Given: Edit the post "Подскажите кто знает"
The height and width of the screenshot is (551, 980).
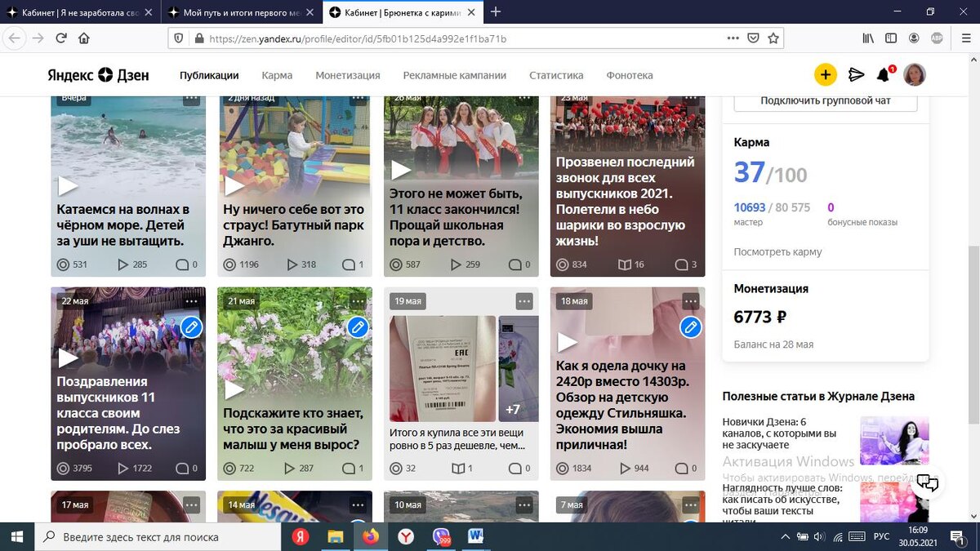Looking at the screenshot, I should (x=357, y=327).
